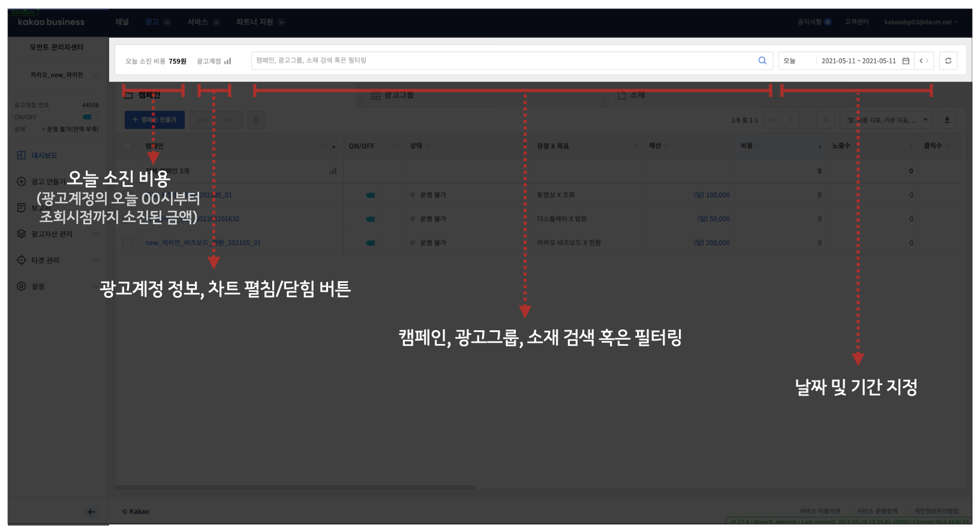Click the help icon next to 예산
The height and width of the screenshot is (531, 980).
[666, 146]
